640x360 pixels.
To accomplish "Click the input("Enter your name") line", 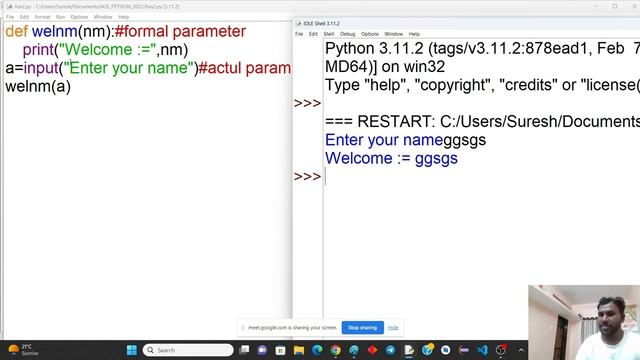I will pyautogui.click(x=148, y=68).
